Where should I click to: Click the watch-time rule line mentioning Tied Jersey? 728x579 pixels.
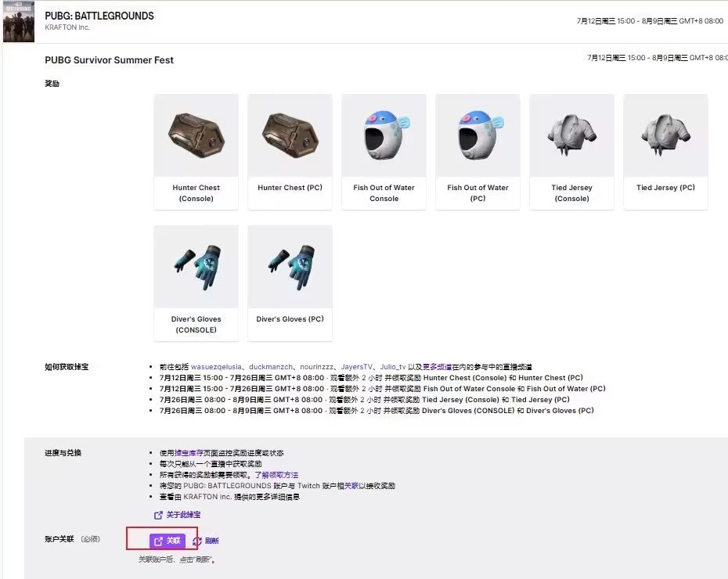click(x=365, y=400)
